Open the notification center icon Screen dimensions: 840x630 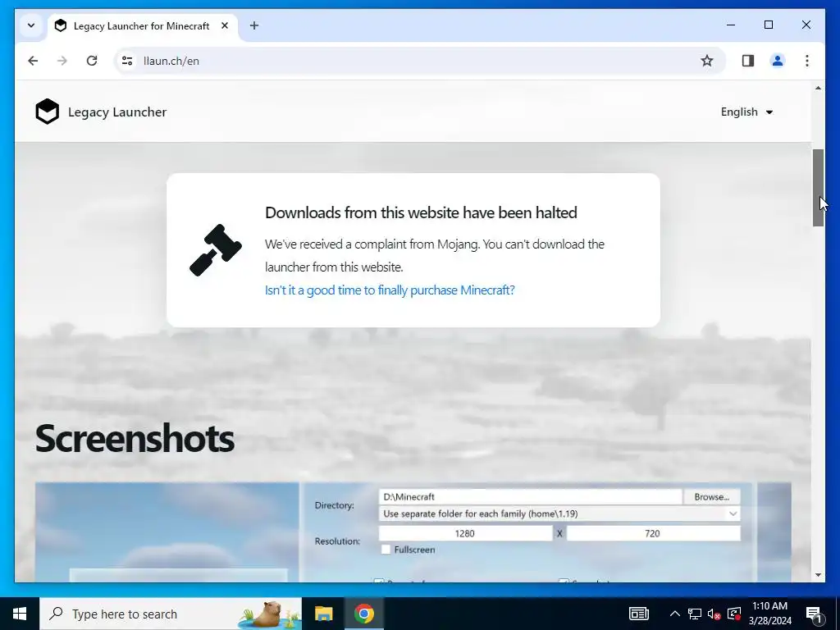(x=815, y=614)
